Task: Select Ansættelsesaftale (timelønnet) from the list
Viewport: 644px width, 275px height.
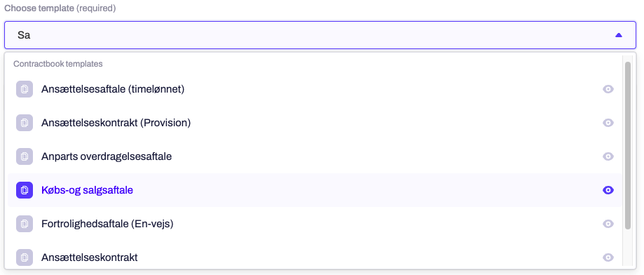Action: (x=315, y=89)
